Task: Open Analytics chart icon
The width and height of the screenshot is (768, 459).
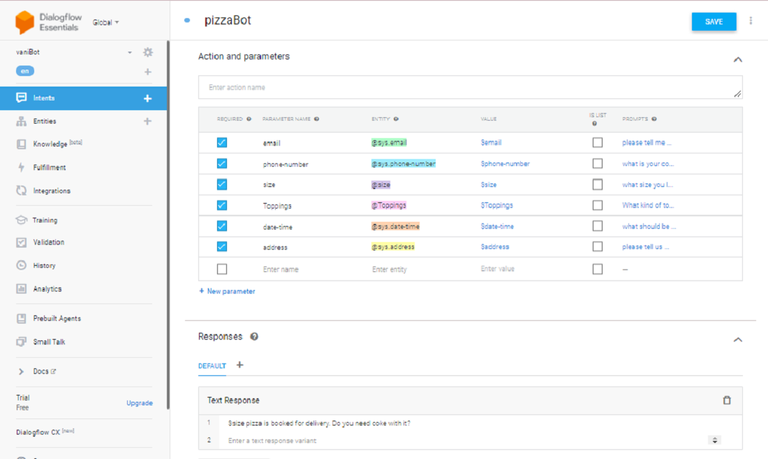Action: [21, 289]
